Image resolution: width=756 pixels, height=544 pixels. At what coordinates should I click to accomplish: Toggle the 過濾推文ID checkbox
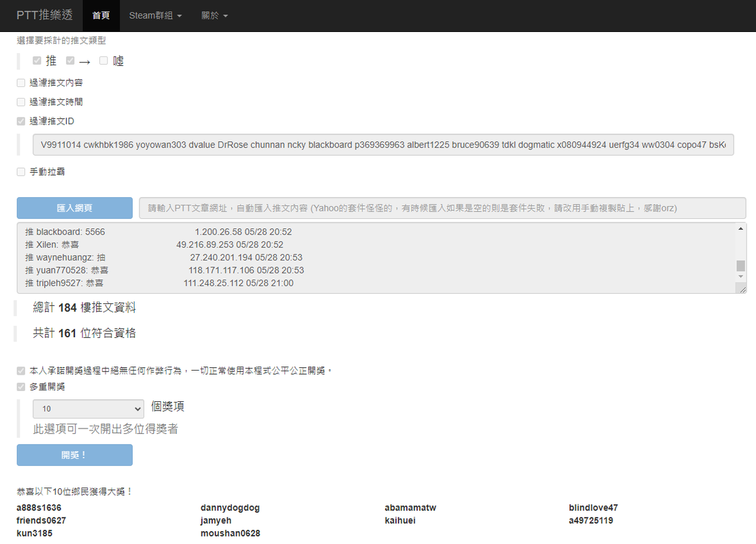(x=20, y=122)
